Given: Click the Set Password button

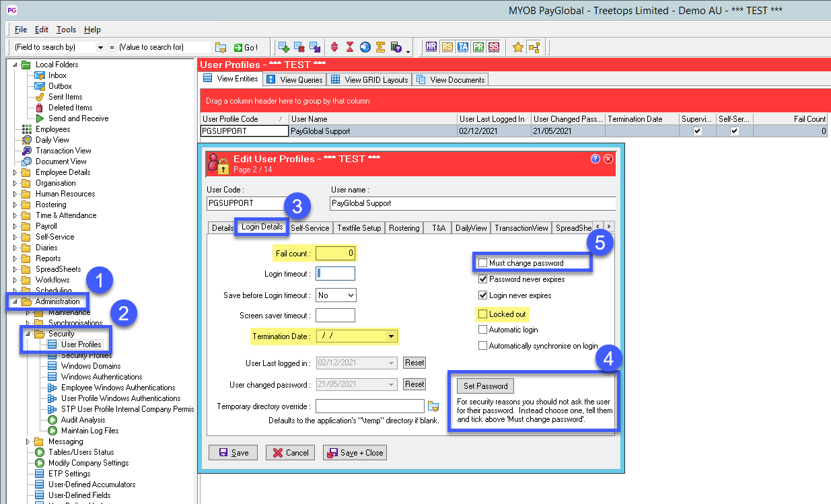Looking at the screenshot, I should point(486,386).
